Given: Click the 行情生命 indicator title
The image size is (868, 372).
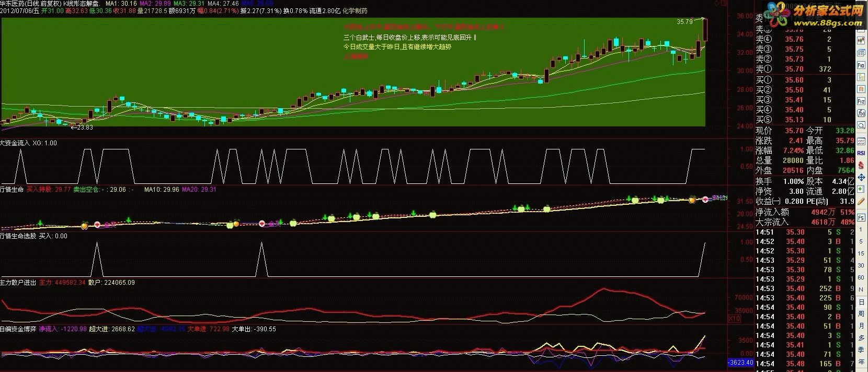Looking at the screenshot, I should point(12,190).
